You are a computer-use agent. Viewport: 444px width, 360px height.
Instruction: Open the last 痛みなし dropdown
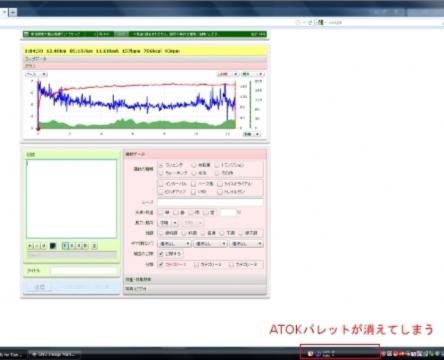247,244
